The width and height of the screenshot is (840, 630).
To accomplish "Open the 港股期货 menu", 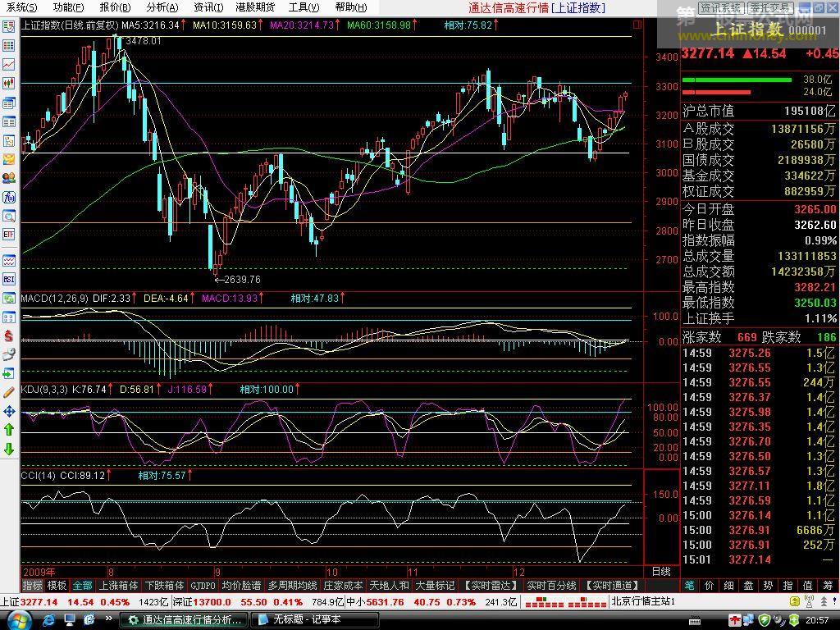I will pos(255,7).
